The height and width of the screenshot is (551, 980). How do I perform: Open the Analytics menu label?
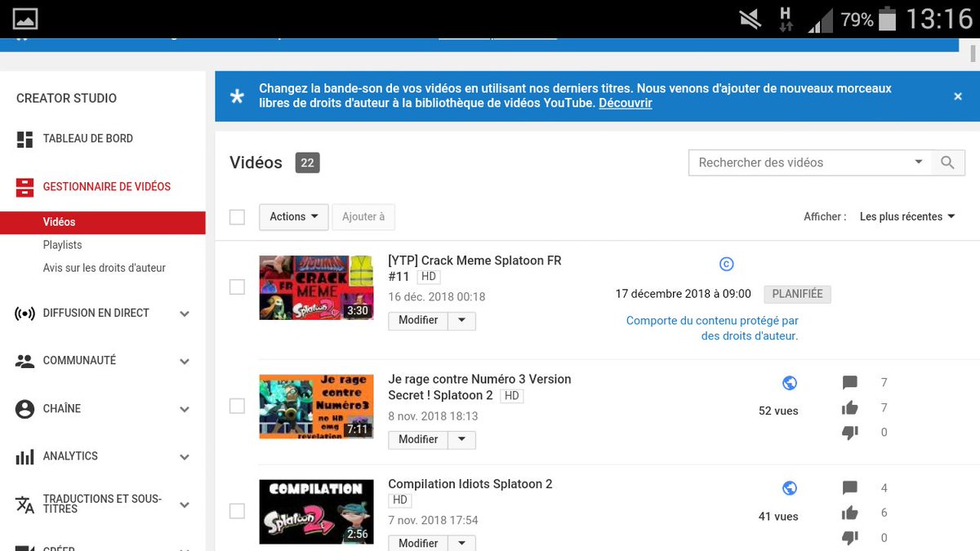point(70,456)
